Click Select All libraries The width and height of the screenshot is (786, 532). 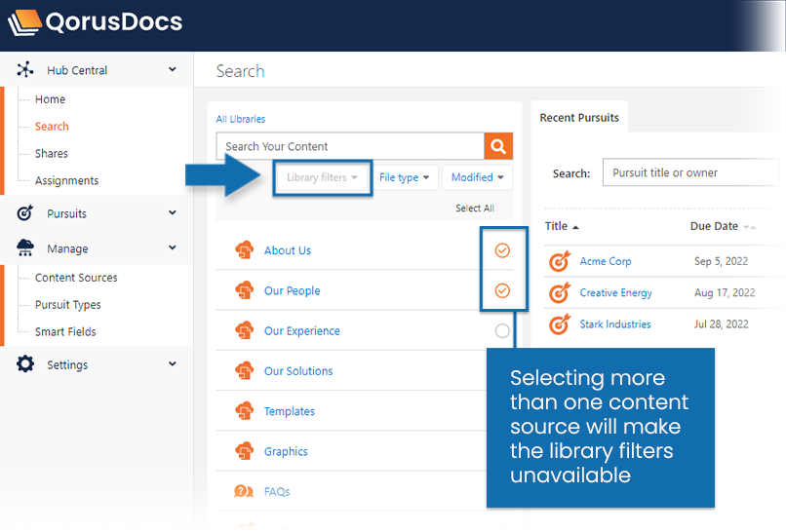475,208
